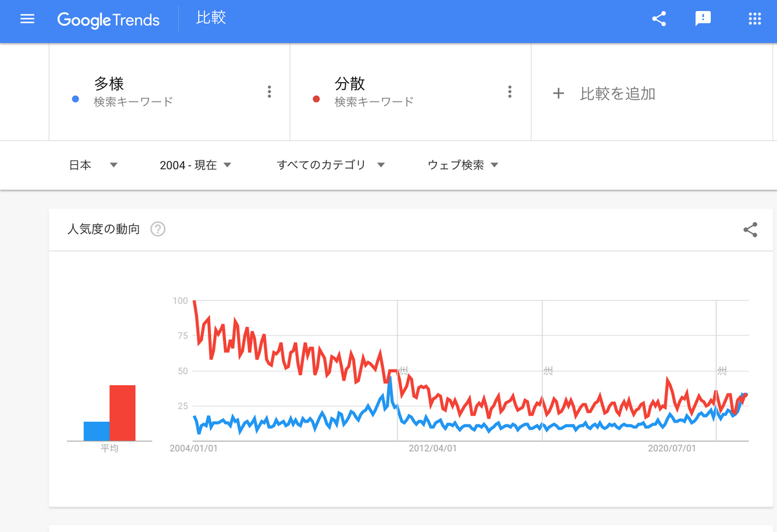
Task: Click the note marker near 2012 on chart
Action: (403, 370)
